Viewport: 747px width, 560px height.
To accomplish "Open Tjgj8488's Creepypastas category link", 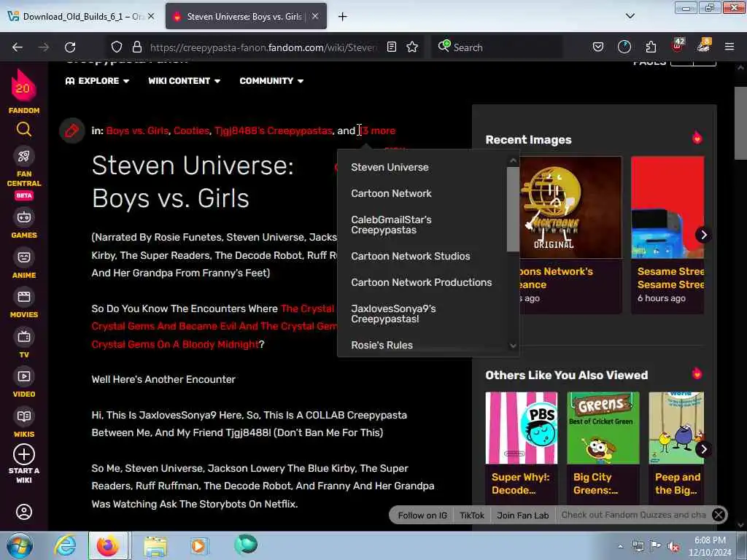I will (x=273, y=131).
